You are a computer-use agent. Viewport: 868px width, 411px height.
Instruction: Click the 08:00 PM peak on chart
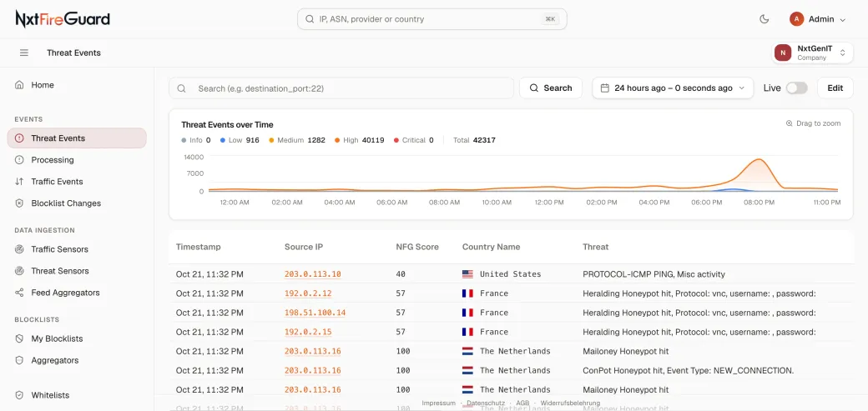point(758,160)
